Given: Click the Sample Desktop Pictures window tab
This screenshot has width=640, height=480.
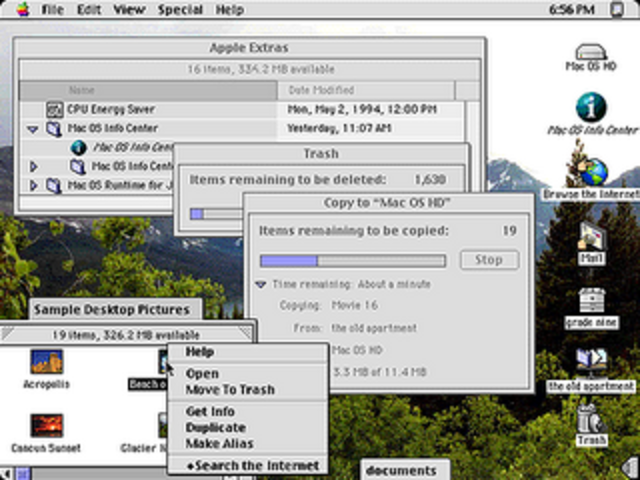Looking at the screenshot, I should point(116,309).
